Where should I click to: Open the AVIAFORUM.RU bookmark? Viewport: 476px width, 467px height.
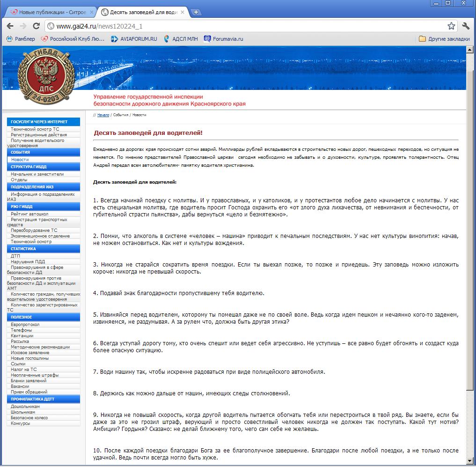click(134, 39)
